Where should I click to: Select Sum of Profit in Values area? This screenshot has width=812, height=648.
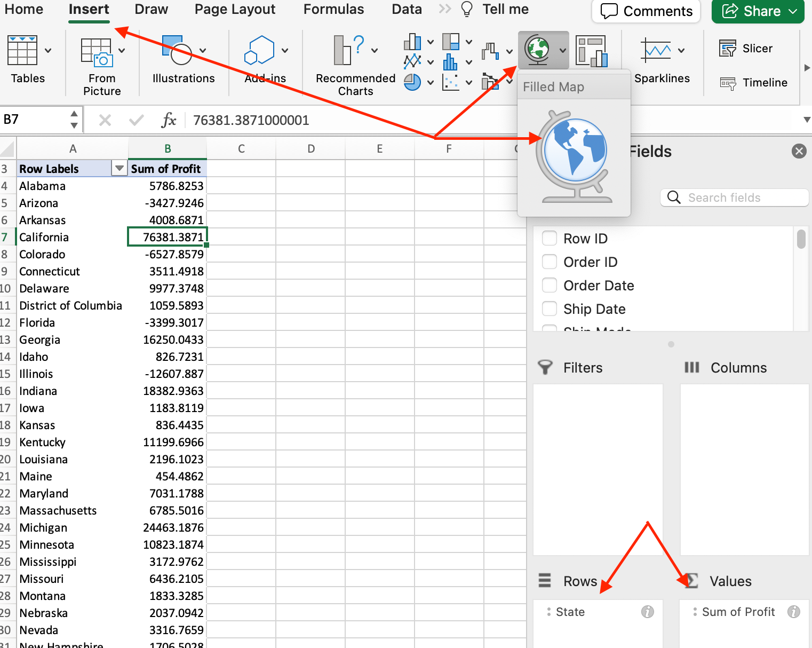tap(744, 612)
